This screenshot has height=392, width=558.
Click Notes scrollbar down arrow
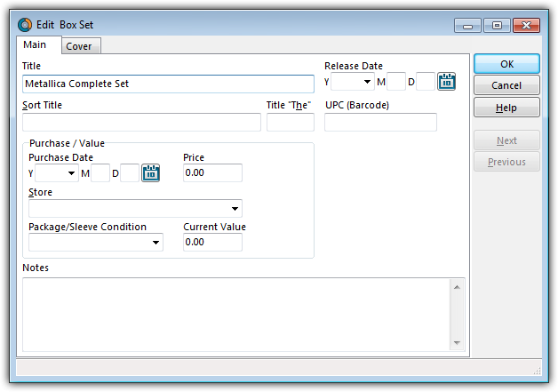point(457,342)
